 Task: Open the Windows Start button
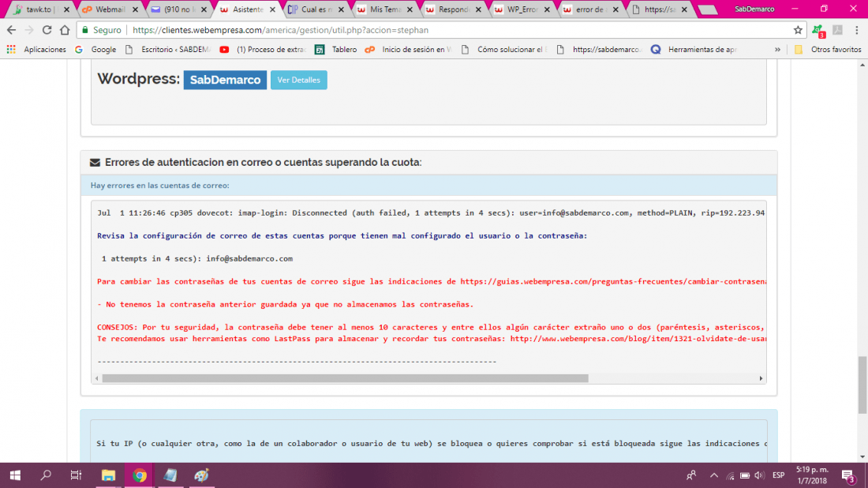(x=15, y=475)
